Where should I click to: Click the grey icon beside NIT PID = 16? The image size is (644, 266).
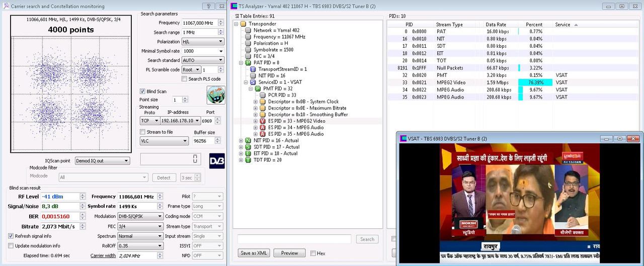pyautogui.click(x=253, y=75)
